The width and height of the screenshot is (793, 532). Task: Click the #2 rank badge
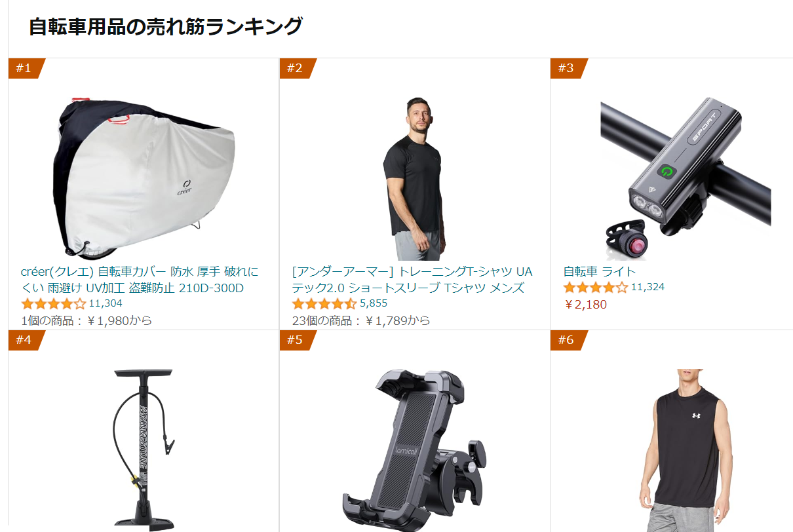pyautogui.click(x=296, y=68)
